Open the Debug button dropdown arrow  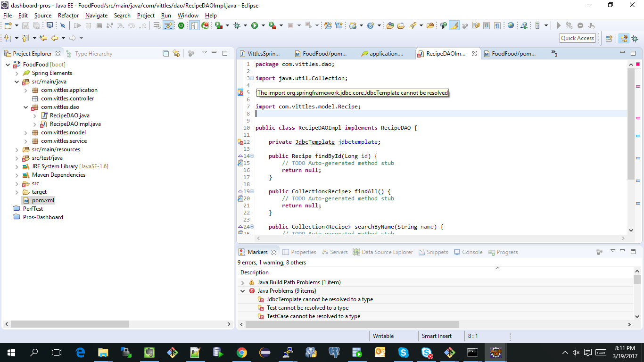click(245, 25)
